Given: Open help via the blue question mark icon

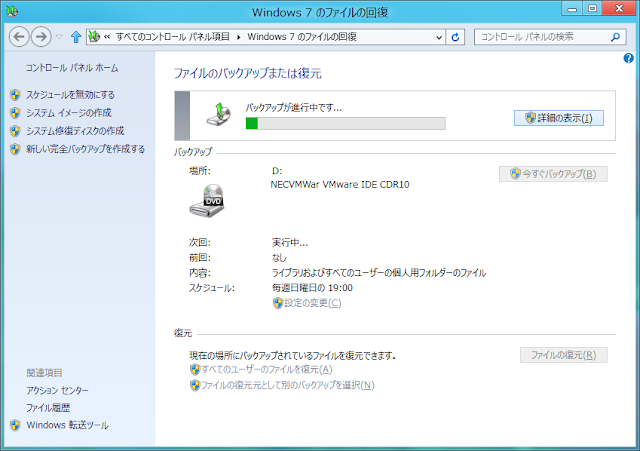Looking at the screenshot, I should 628,58.
